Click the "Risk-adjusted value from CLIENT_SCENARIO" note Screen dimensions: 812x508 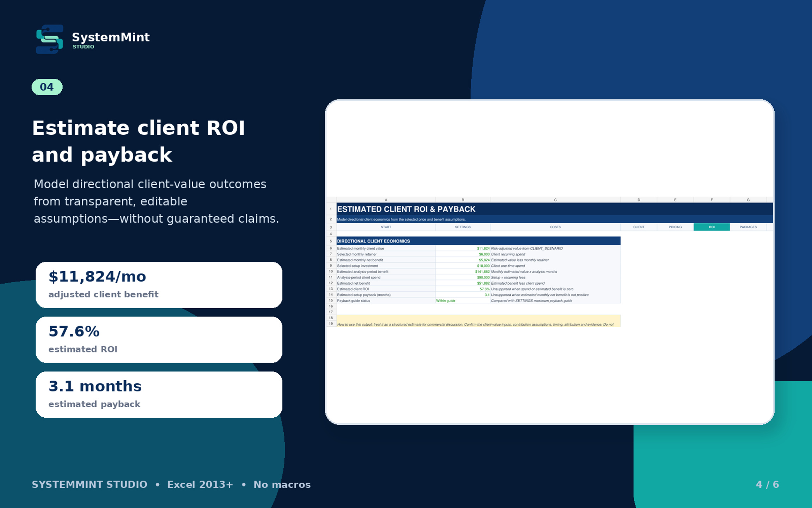click(555, 248)
